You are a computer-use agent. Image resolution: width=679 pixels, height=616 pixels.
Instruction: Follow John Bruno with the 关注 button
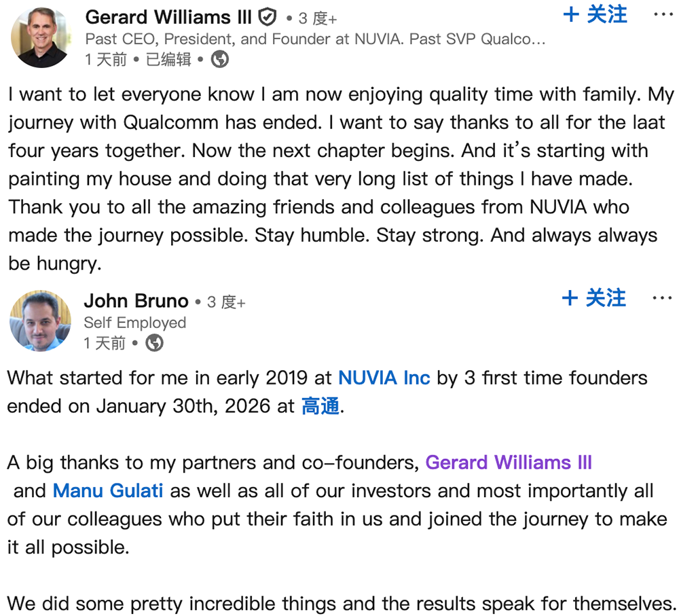(x=595, y=298)
